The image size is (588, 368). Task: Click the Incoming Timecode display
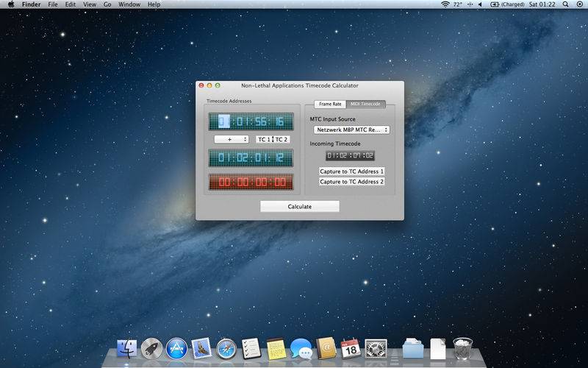pos(350,155)
